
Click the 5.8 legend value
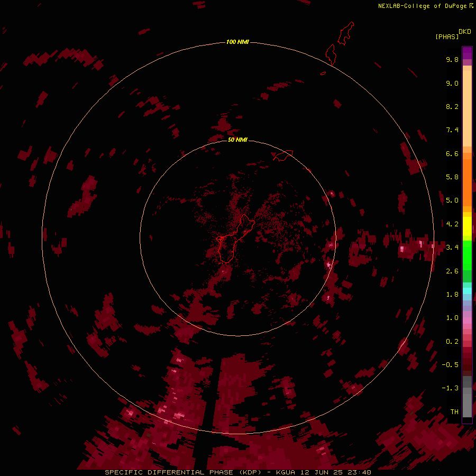pyautogui.click(x=452, y=177)
